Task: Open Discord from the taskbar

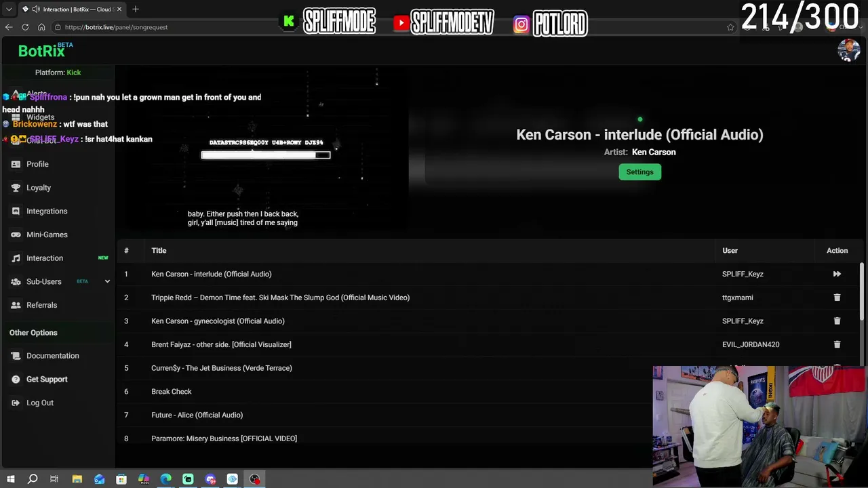Action: tap(210, 479)
